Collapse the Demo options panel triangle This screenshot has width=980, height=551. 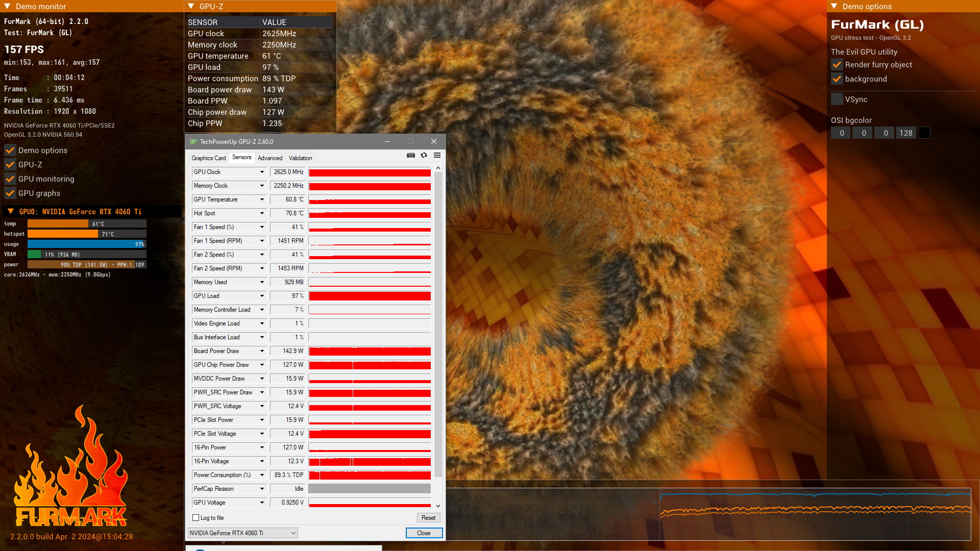pyautogui.click(x=834, y=6)
